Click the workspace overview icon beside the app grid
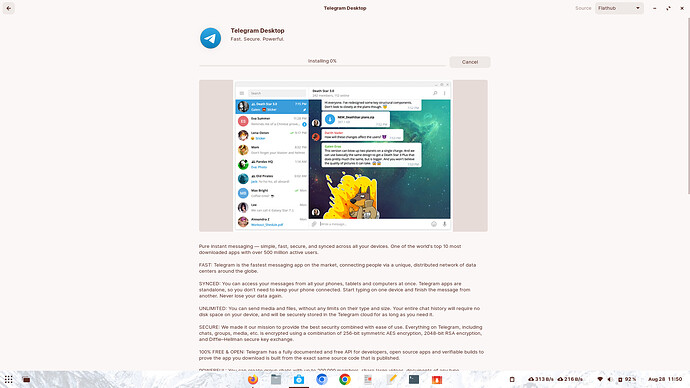 click(x=26, y=379)
